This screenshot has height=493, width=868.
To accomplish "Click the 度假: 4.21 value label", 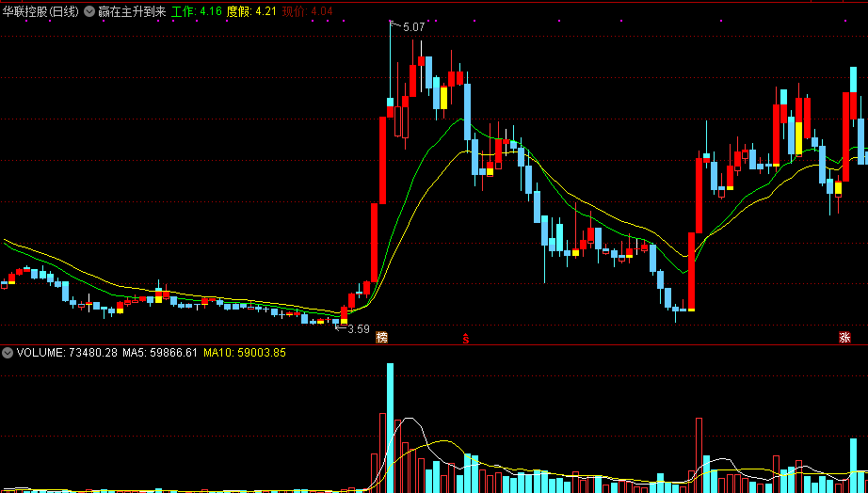I will click(x=251, y=11).
